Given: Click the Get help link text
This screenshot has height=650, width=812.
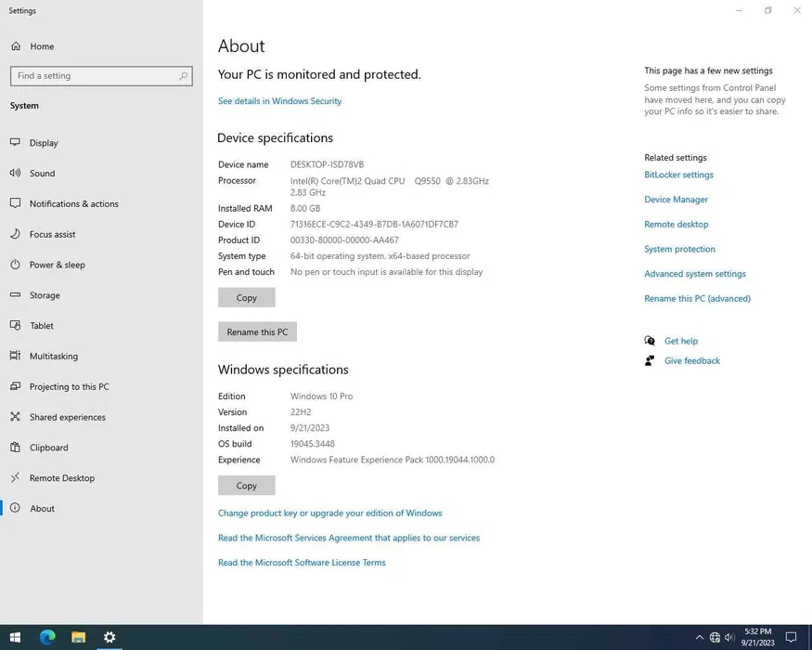Looking at the screenshot, I should click(x=681, y=341).
